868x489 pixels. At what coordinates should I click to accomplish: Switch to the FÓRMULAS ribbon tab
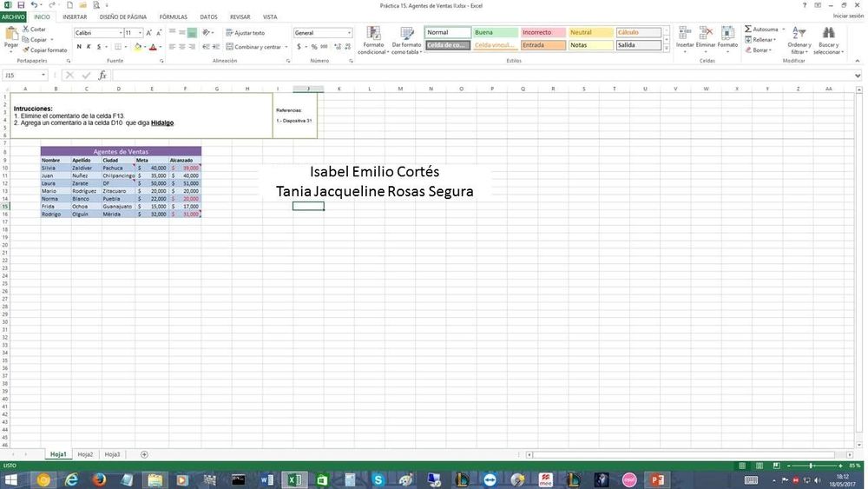[173, 17]
